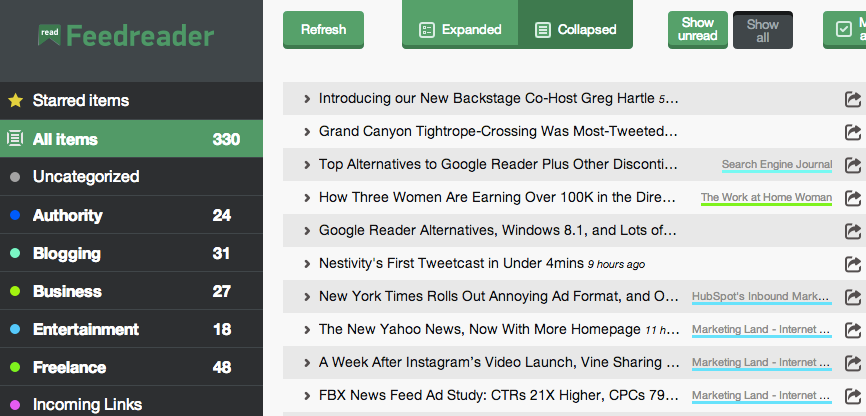Viewport: 866px width, 416px height.
Task: Switch to Collapsed view
Action: [576, 30]
